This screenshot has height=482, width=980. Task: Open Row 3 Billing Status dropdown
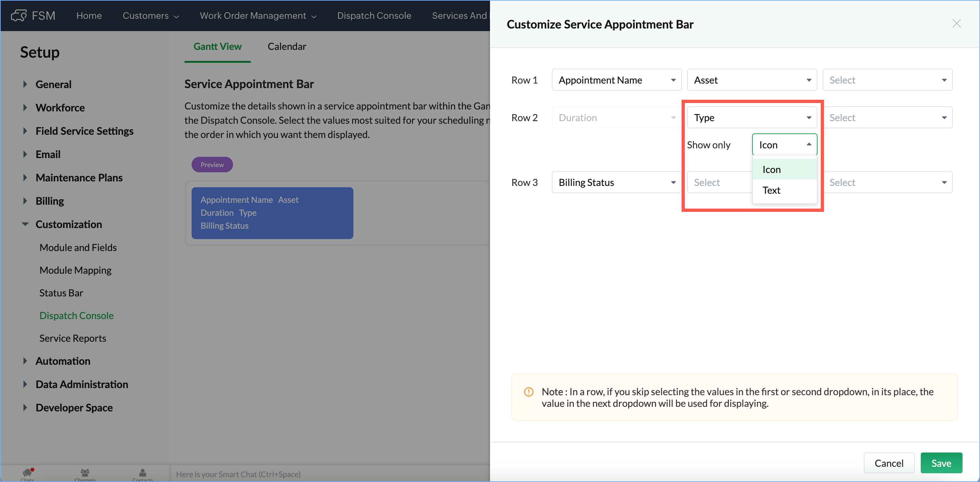pyautogui.click(x=616, y=182)
